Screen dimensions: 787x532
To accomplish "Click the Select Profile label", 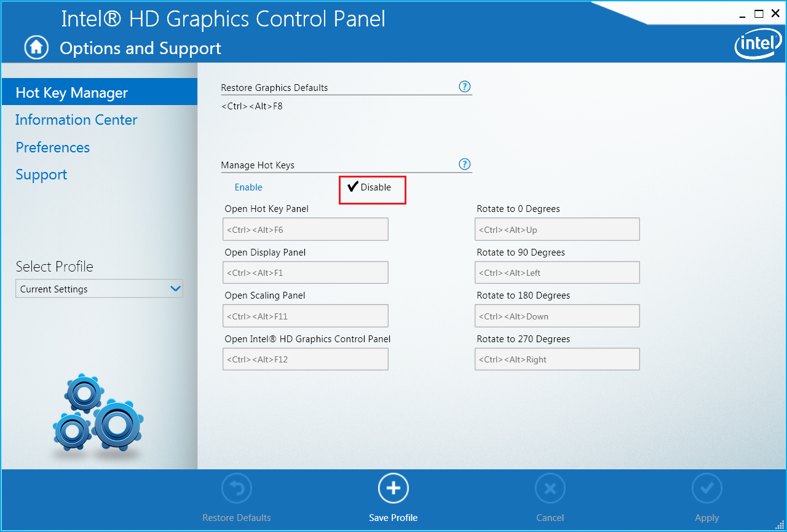I will (55, 267).
